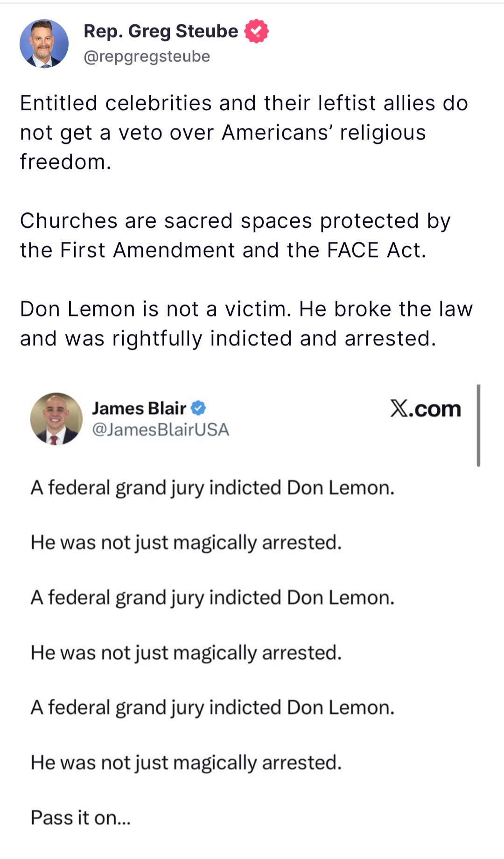Click the "Don Lemon is not a victim" paragraph
The width and height of the screenshot is (504, 859).
pyautogui.click(x=246, y=324)
